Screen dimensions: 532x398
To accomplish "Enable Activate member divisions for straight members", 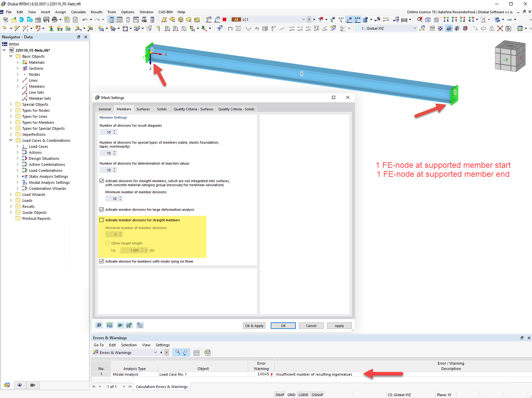I will click(x=102, y=220).
